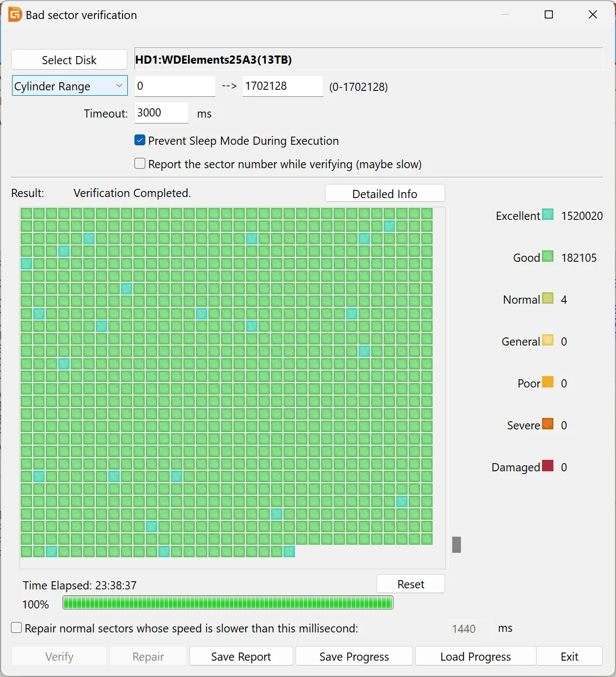This screenshot has height=677, width=616.
Task: Enable Report the sector number while verifying
Action: point(140,164)
